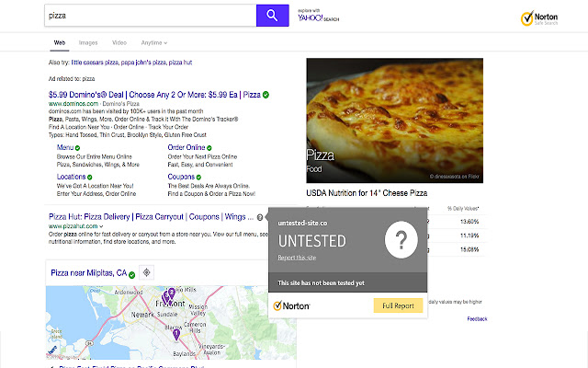Click the green Norton checkmark beside Domino's ad title

click(265, 94)
